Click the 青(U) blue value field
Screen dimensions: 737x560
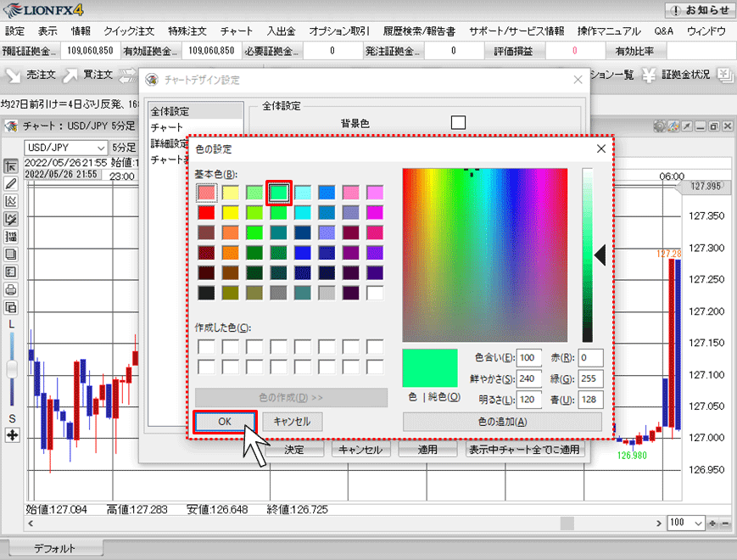click(590, 399)
